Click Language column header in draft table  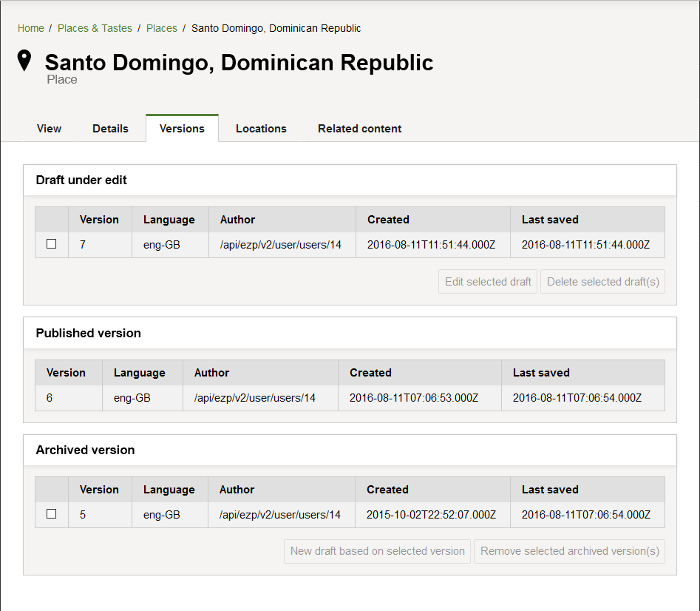click(169, 220)
